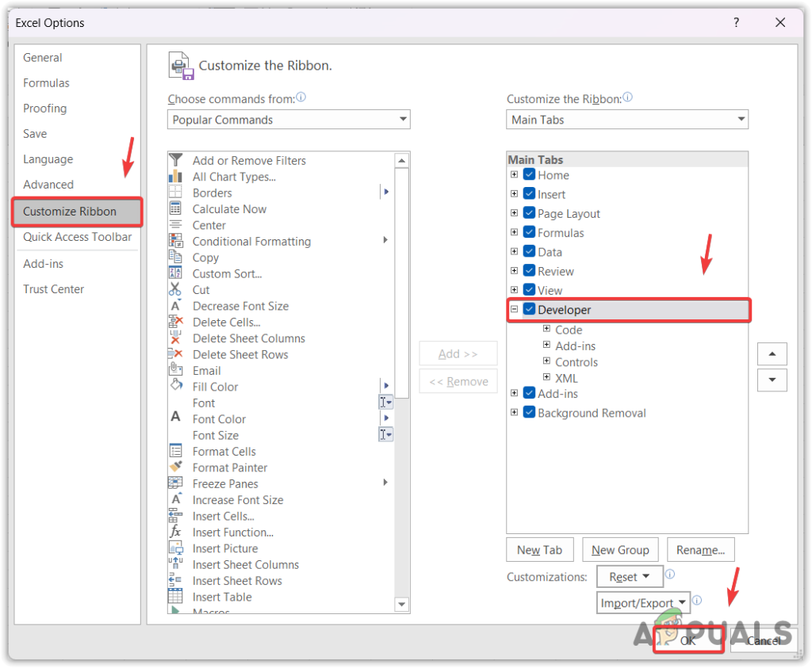Viewport: 812px width, 668px height.
Task: Disable the Review tab checkbox
Action: click(528, 270)
